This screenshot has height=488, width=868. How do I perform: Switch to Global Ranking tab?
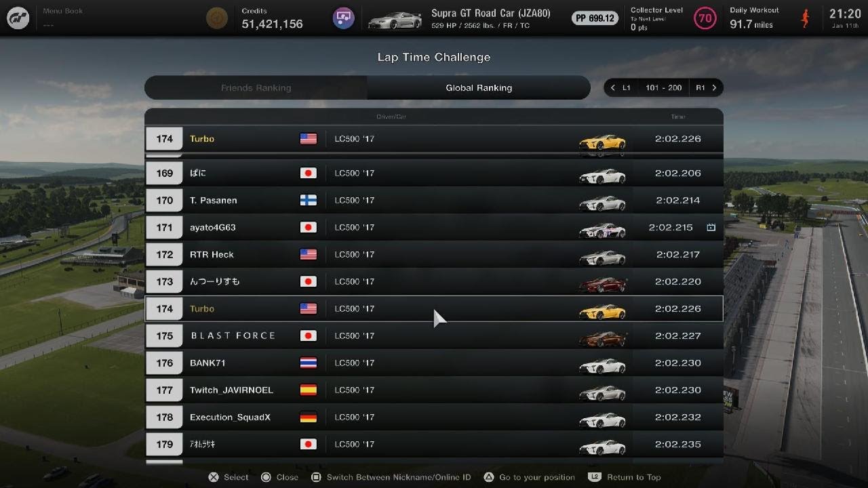479,87
